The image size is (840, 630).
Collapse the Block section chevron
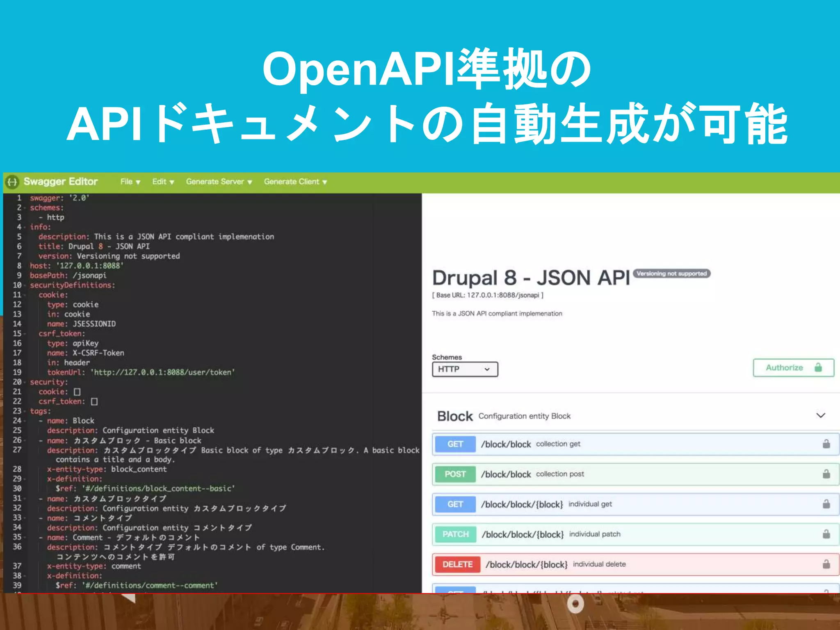pyautogui.click(x=821, y=415)
